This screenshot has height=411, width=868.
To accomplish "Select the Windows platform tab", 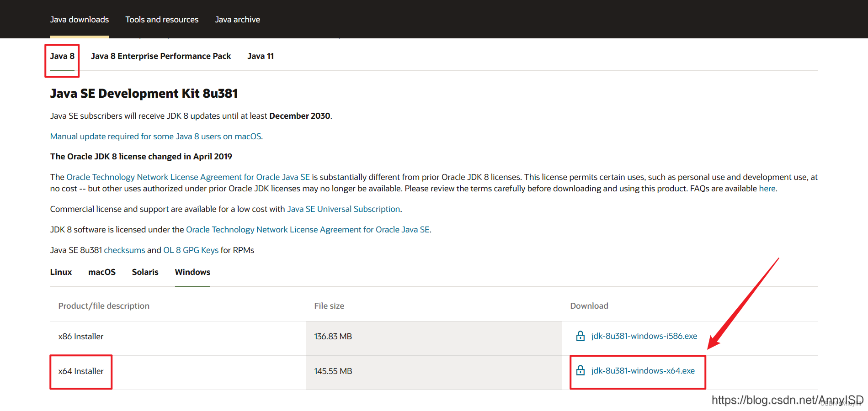I will coord(192,272).
